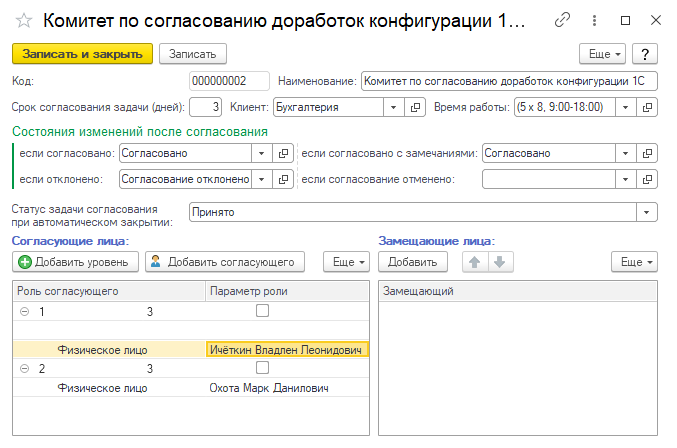Viewport: 677px width, 448px height.
Task: Open help with question mark button
Action: [645, 54]
